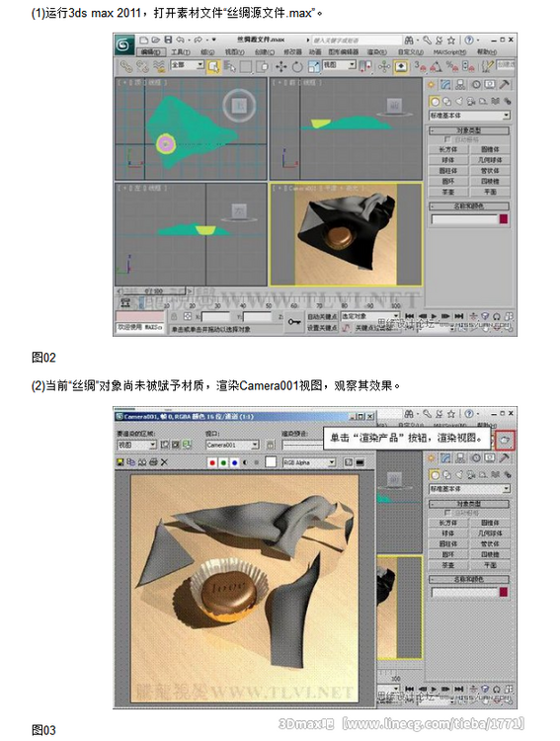Open the Hierarchy panel tab in 图02

pyautogui.click(x=460, y=85)
